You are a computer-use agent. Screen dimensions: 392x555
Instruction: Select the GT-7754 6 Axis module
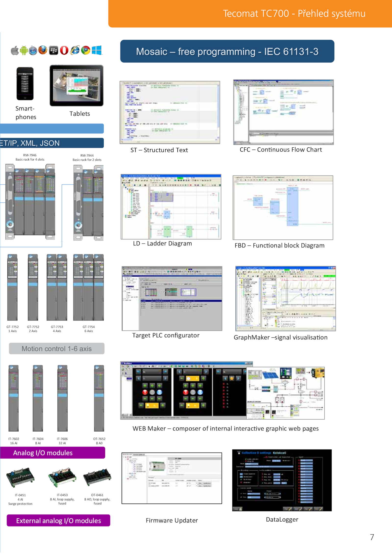click(88, 287)
